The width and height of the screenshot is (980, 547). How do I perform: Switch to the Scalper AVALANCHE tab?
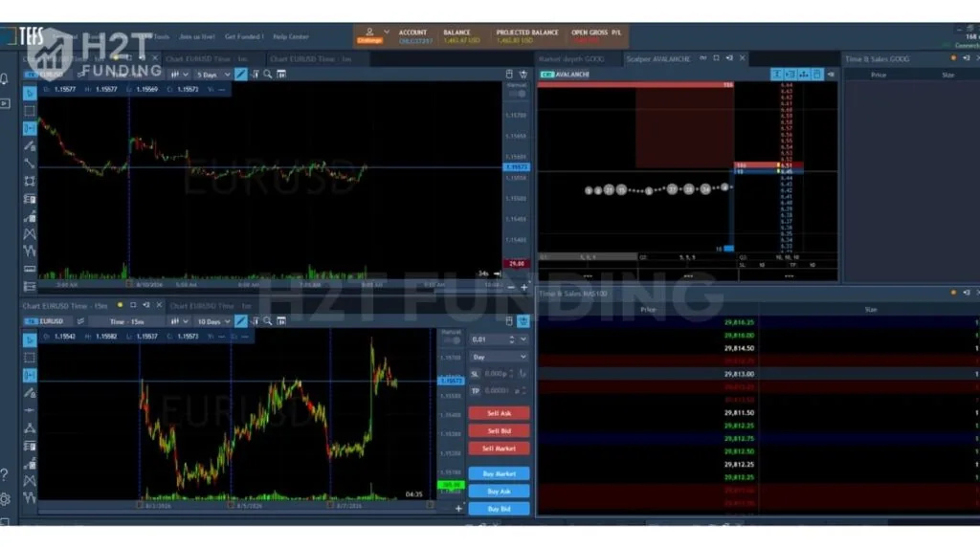tap(658, 58)
